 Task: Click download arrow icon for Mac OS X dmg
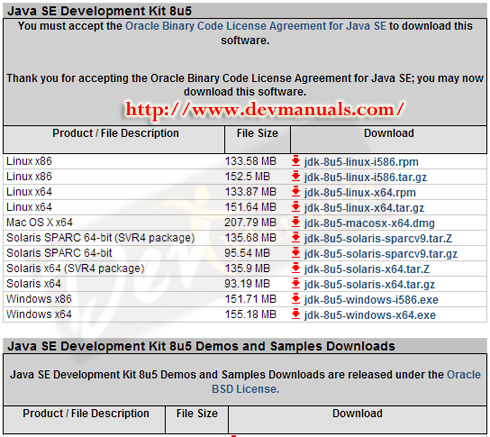point(296,222)
